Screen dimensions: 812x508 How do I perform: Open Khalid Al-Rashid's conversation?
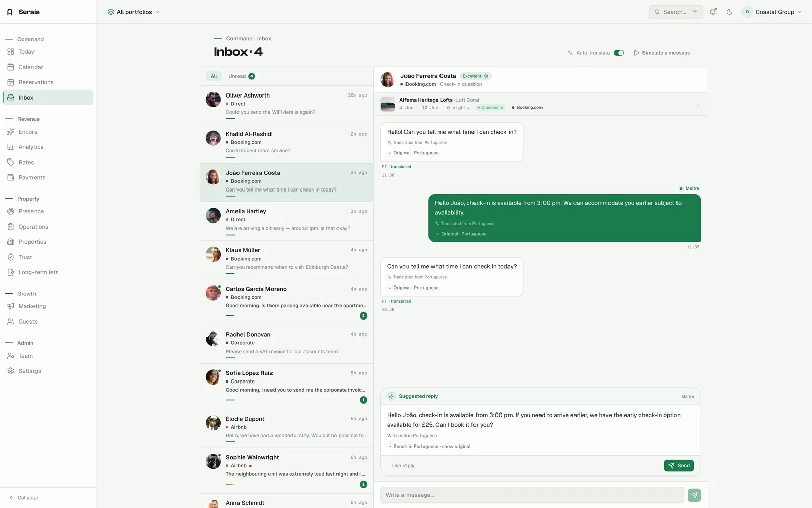287,144
